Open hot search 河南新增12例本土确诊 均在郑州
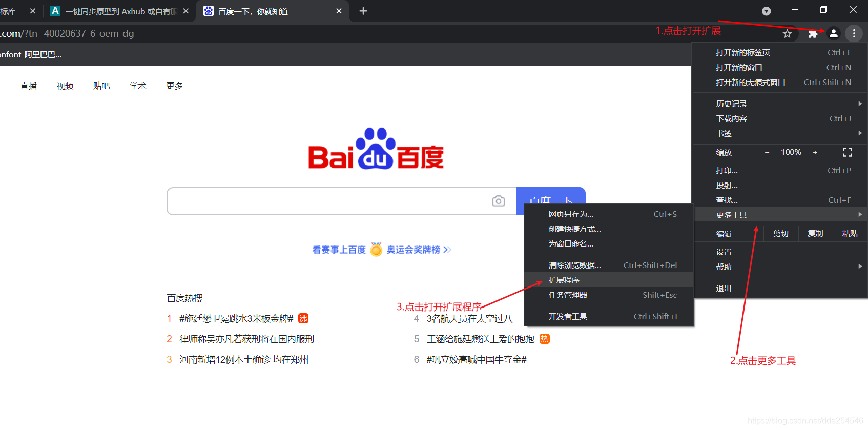This screenshot has height=430, width=868. pyautogui.click(x=244, y=359)
